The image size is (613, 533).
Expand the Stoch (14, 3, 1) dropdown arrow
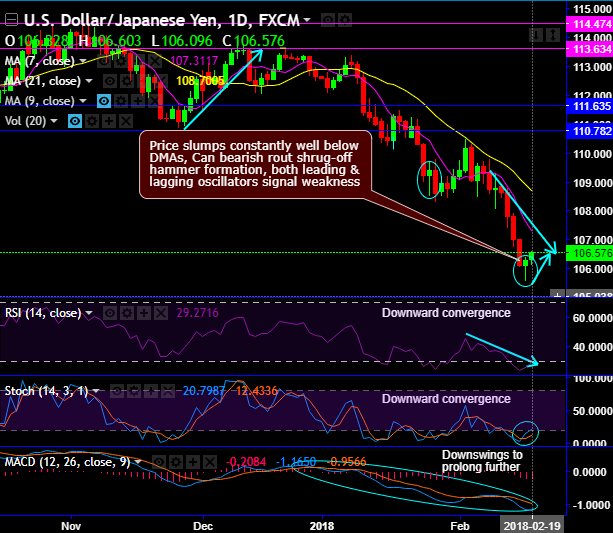click(96, 391)
